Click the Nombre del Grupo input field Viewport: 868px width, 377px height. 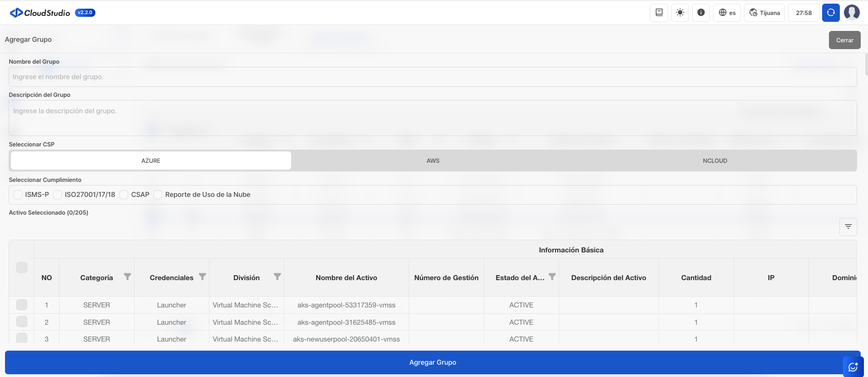pos(432,77)
